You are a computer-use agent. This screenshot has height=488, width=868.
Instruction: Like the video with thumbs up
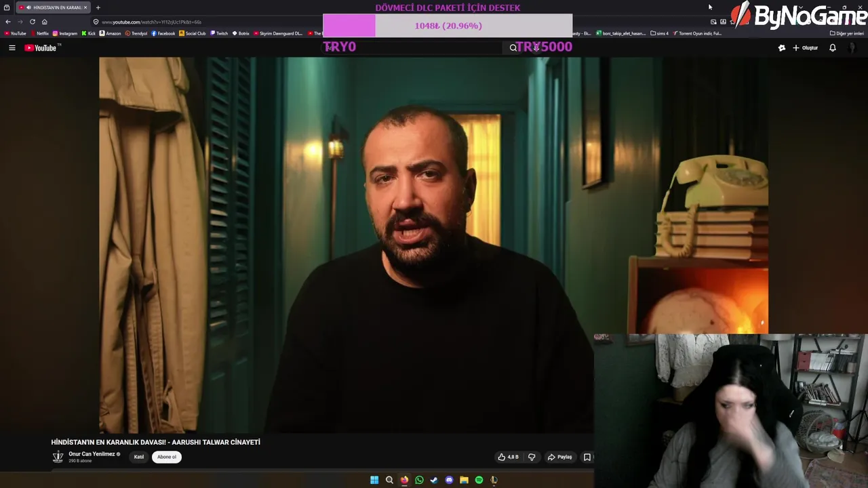509,457
